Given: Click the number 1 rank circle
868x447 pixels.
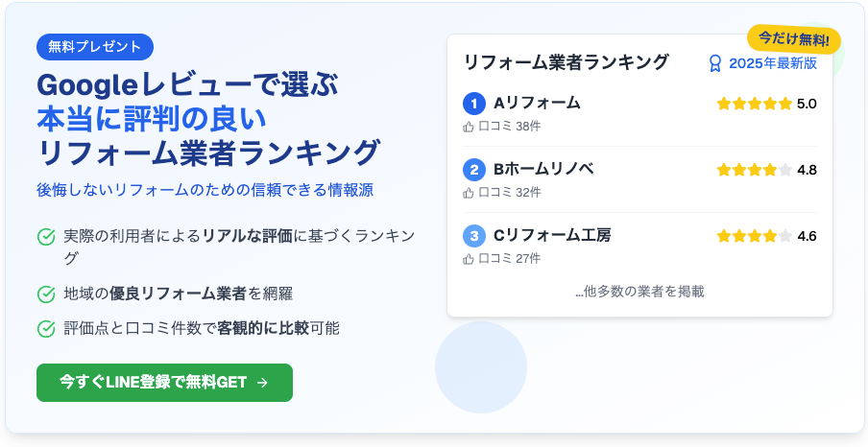Looking at the screenshot, I should [474, 104].
